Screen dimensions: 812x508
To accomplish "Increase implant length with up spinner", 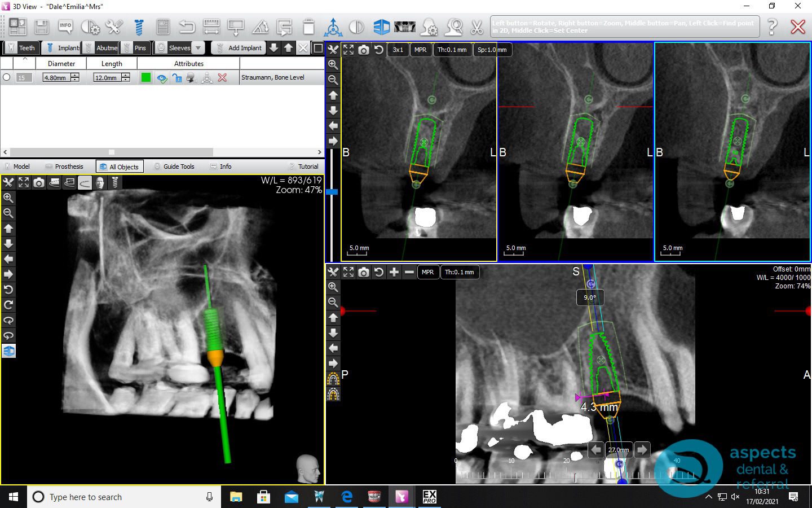I will [126, 75].
